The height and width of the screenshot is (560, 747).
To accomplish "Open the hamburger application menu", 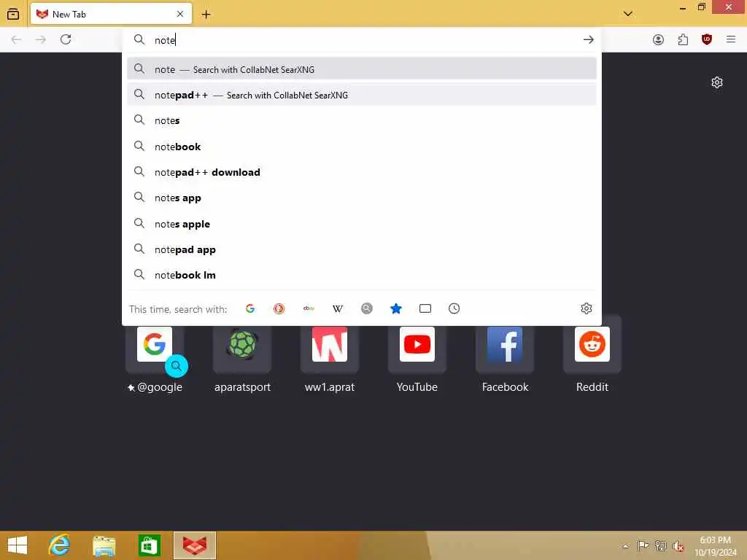I will (731, 39).
